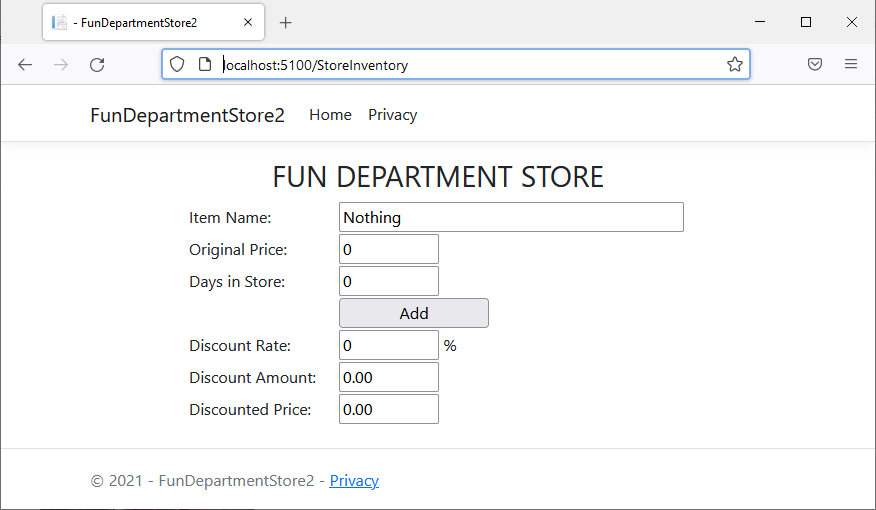The height and width of the screenshot is (510, 876).
Task: Click the Discount Amount: label
Action: pyautogui.click(x=253, y=378)
